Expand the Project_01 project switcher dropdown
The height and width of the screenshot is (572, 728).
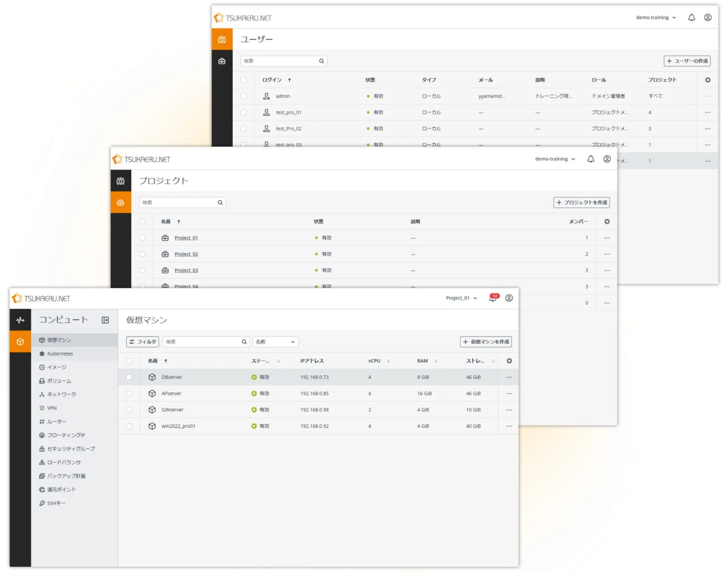pos(461,298)
